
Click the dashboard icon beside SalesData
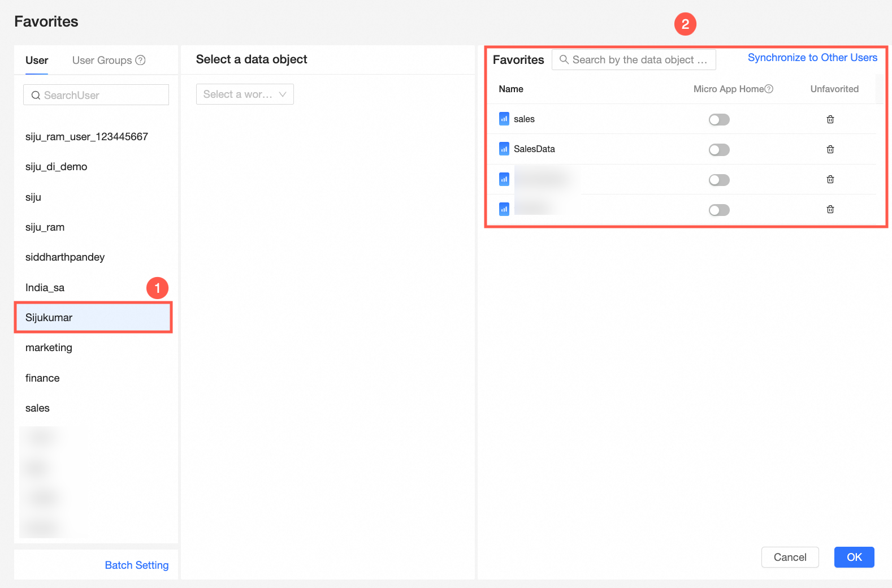pyautogui.click(x=504, y=149)
